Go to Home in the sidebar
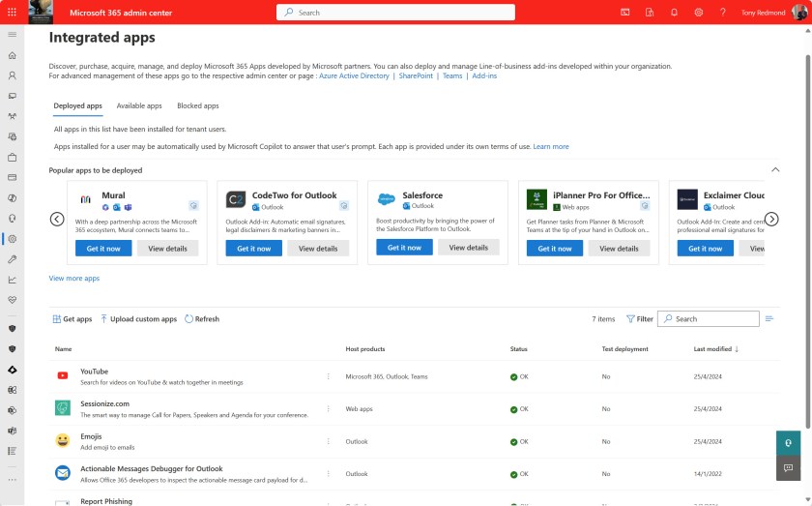Image resolution: width=812 pixels, height=506 pixels. coord(12,55)
